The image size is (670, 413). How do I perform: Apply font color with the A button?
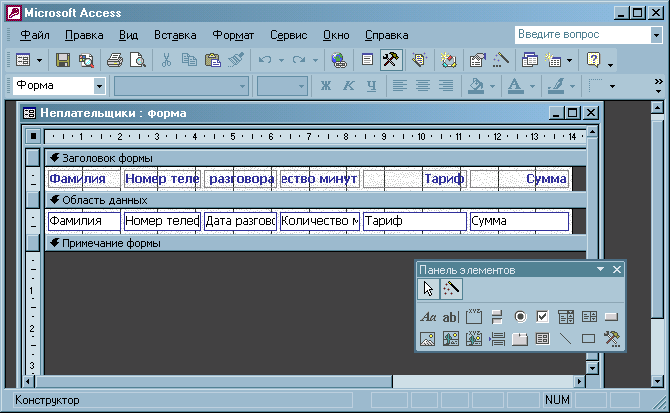pyautogui.click(x=515, y=86)
